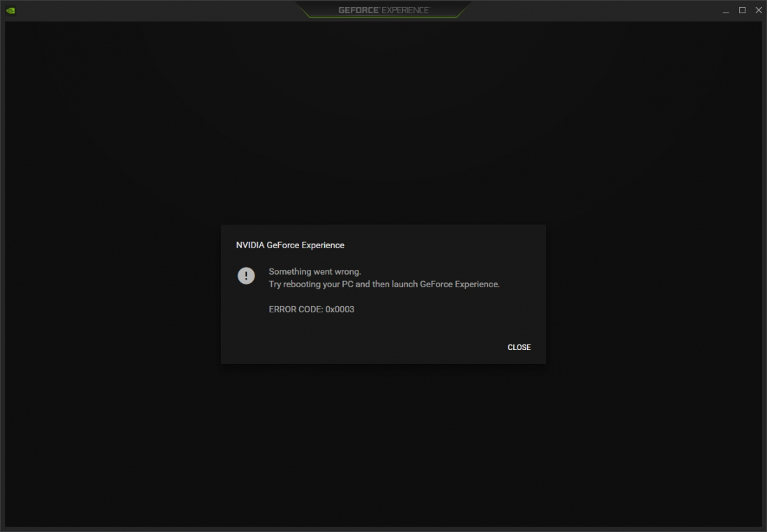Select the 'ERROR CODE: 0x0003' text
767x532 pixels.
pos(312,309)
